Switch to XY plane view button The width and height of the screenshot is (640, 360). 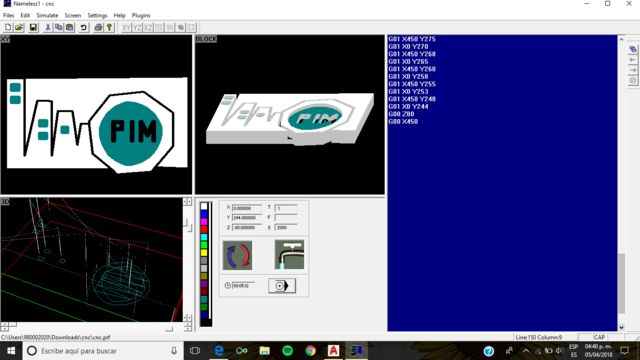point(126,27)
